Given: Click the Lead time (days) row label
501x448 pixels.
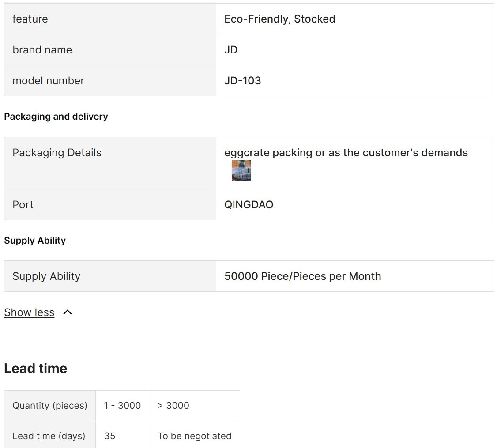Looking at the screenshot, I should (x=49, y=436).
